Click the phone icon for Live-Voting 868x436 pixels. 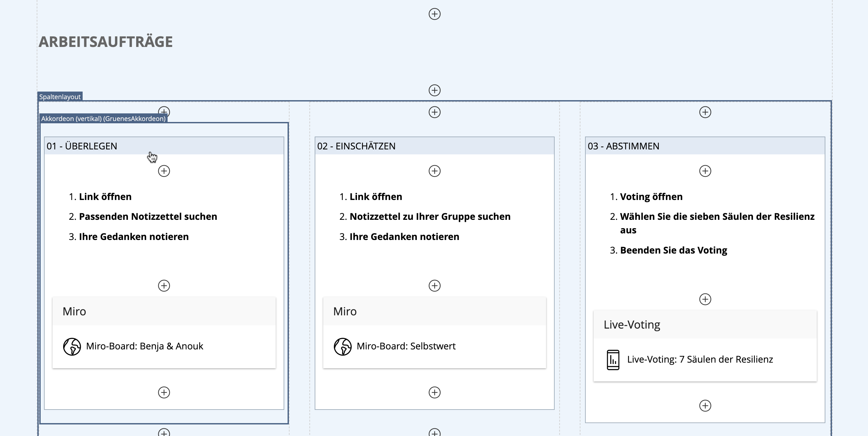(x=613, y=360)
